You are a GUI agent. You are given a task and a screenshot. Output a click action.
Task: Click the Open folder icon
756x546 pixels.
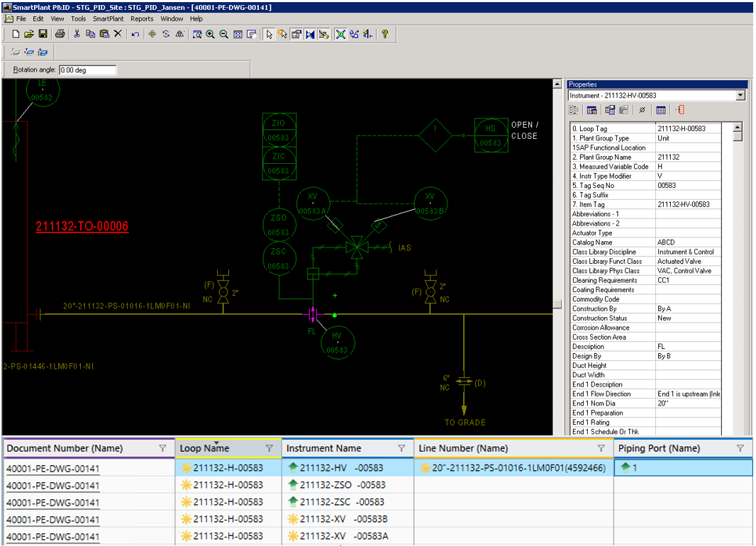click(29, 33)
